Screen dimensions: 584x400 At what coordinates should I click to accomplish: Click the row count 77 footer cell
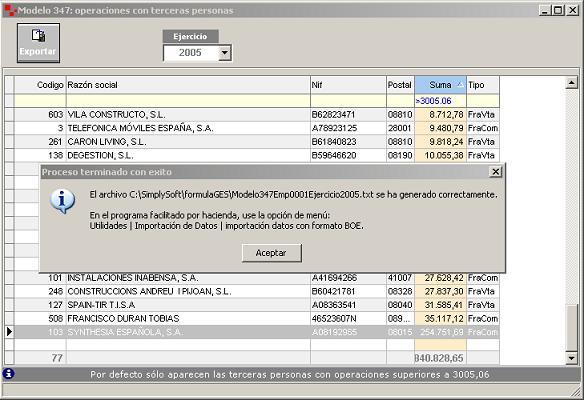pyautogui.click(x=40, y=358)
